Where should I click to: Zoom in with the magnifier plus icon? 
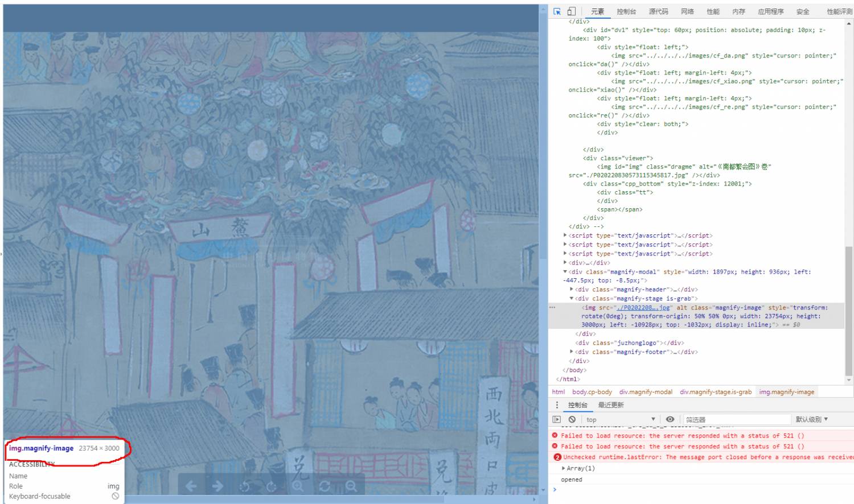tap(298, 486)
